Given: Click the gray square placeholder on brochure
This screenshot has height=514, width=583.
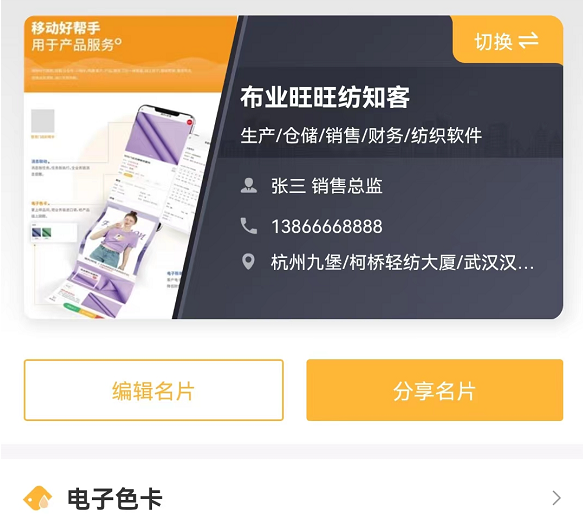Looking at the screenshot, I should 43,121.
